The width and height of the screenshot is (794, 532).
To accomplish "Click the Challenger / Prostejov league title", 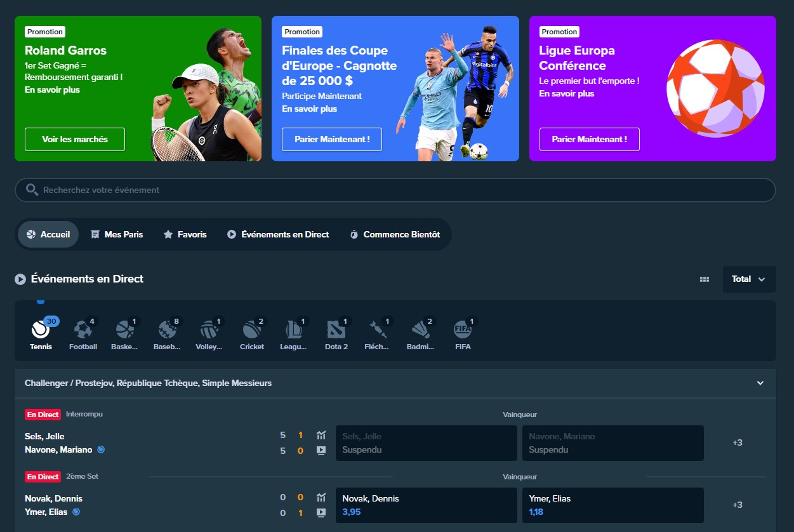I will [x=148, y=383].
